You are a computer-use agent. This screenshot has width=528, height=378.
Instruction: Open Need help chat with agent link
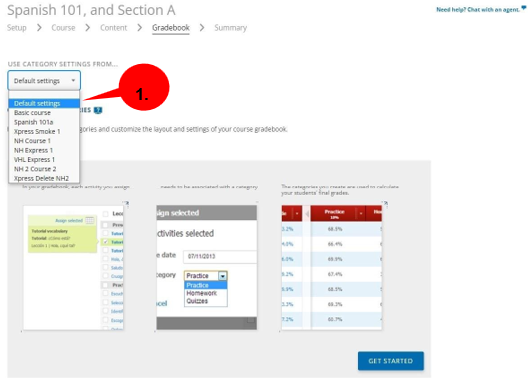pos(478,10)
